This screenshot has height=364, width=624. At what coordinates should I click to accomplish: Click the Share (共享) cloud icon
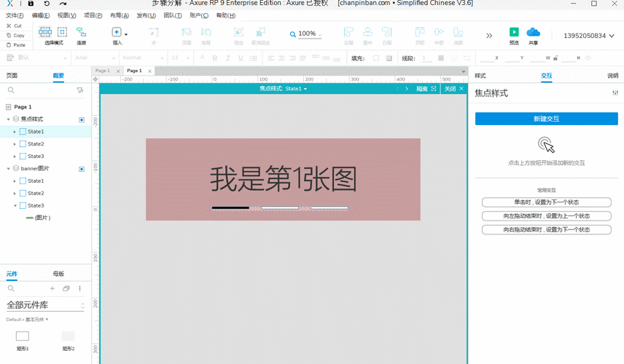click(534, 32)
